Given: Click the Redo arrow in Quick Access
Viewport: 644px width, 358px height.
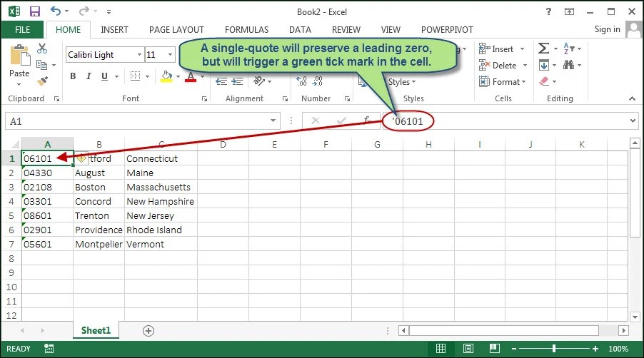Looking at the screenshot, I should (x=84, y=11).
